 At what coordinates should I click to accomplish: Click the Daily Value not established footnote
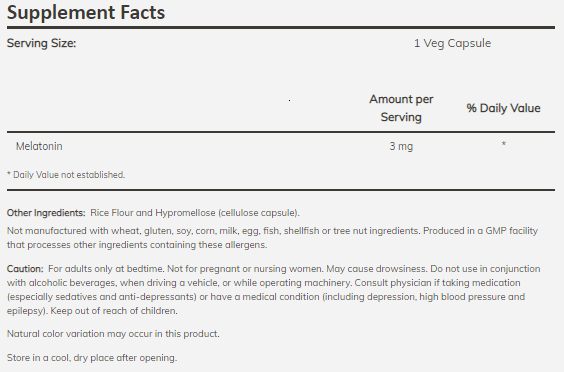click(66, 175)
